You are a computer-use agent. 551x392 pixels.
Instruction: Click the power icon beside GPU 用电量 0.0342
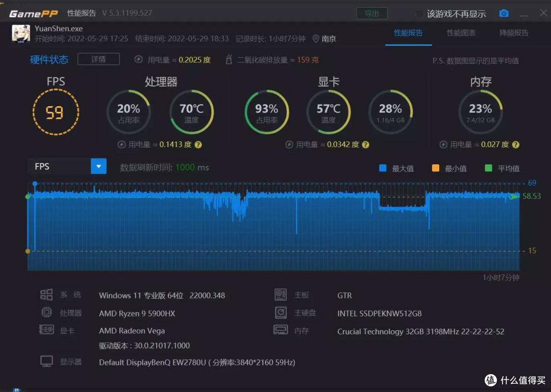(x=289, y=144)
